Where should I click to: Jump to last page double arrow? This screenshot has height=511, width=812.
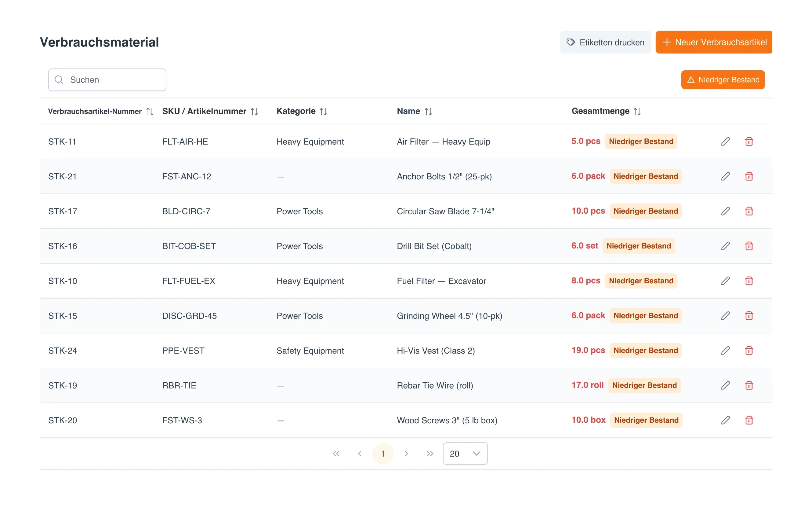pos(430,453)
